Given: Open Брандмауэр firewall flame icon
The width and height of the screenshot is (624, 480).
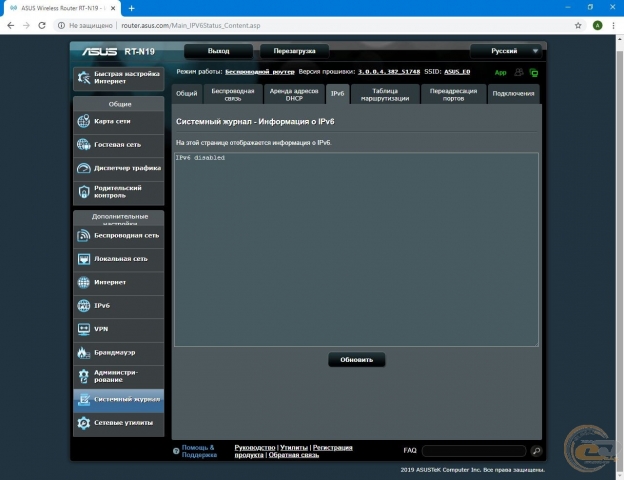Looking at the screenshot, I should 84,353.
